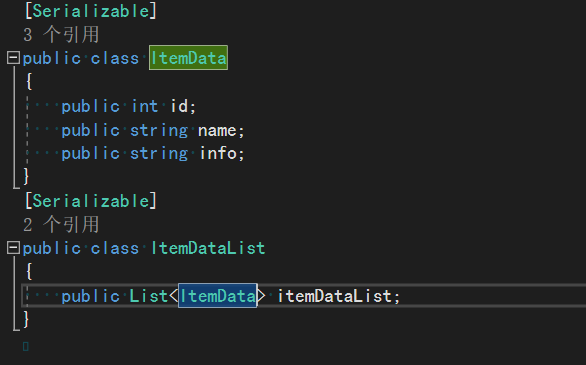Image resolution: width=586 pixels, height=365 pixels.
Task: Click the string keyword on the info line
Action: pyautogui.click(x=159, y=154)
